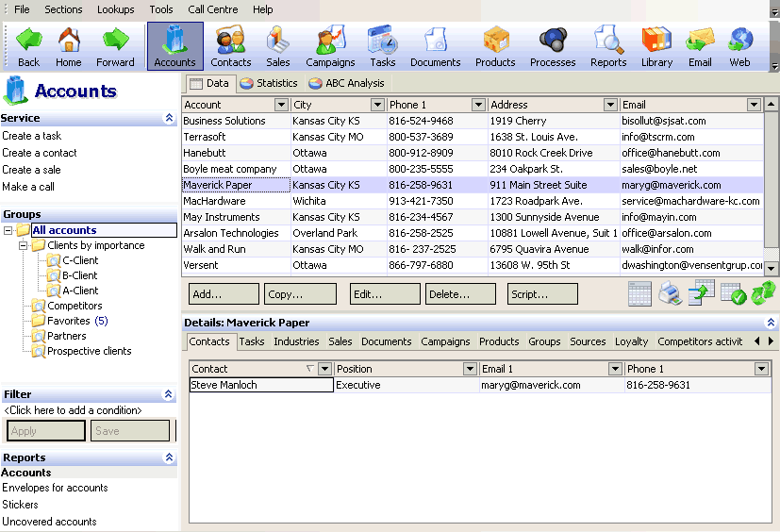Image resolution: width=780 pixels, height=532 pixels.
Task: Select the Loyalty details tab
Action: (631, 341)
